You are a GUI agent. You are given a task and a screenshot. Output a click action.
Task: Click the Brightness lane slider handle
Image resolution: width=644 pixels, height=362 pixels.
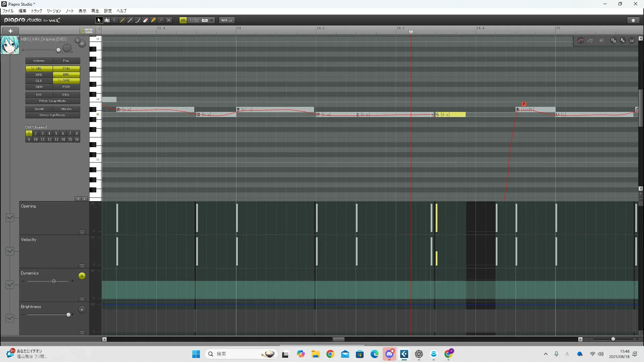[68, 315]
